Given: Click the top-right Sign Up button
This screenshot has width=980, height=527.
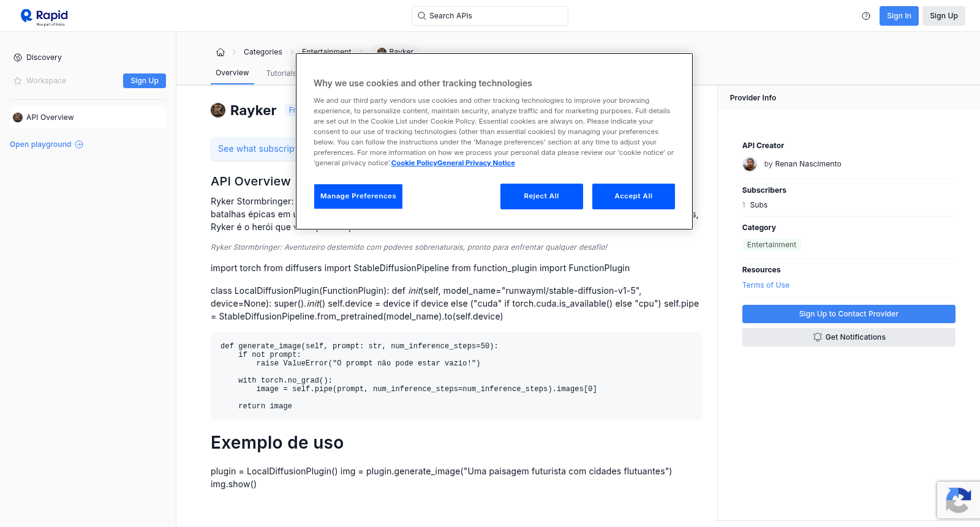Looking at the screenshot, I should (944, 16).
